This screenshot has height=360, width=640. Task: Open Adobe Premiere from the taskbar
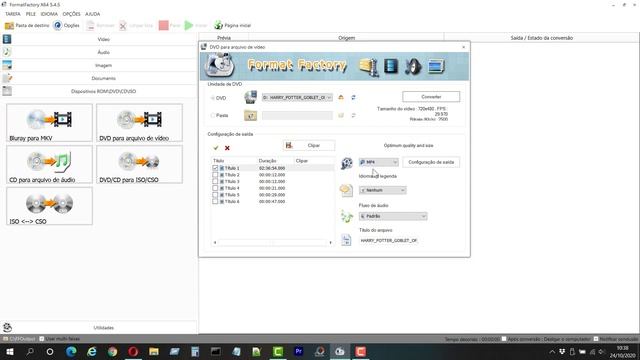[x=298, y=351]
